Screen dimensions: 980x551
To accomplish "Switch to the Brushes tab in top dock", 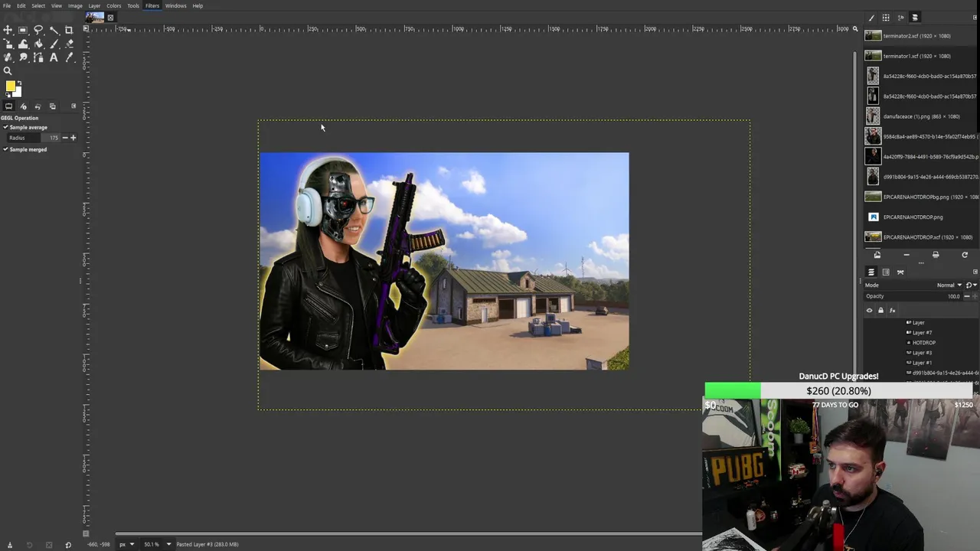I will click(871, 18).
